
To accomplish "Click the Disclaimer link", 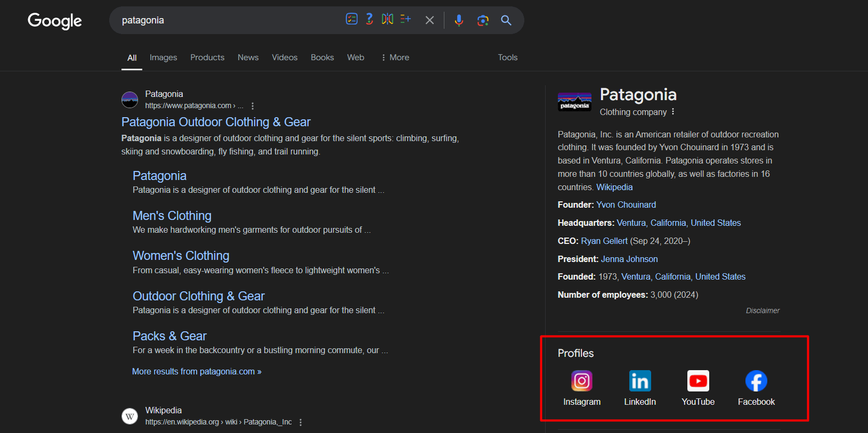I will 762,311.
